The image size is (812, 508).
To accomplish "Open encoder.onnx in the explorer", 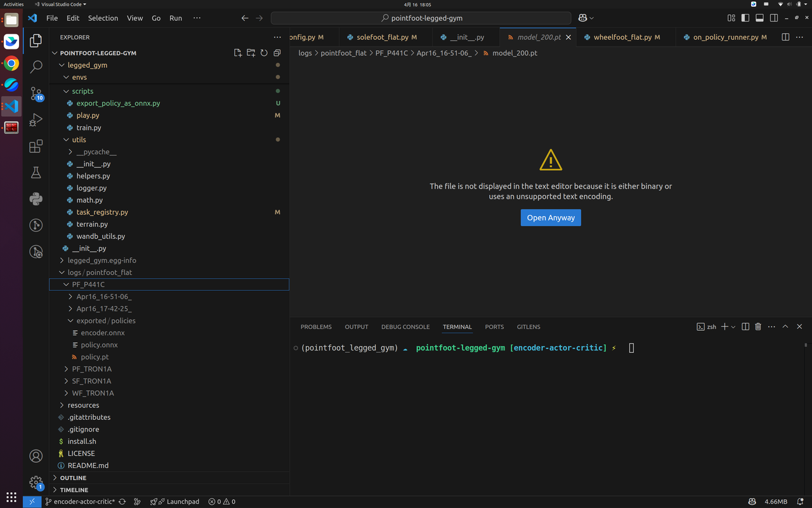I will pos(169,333).
